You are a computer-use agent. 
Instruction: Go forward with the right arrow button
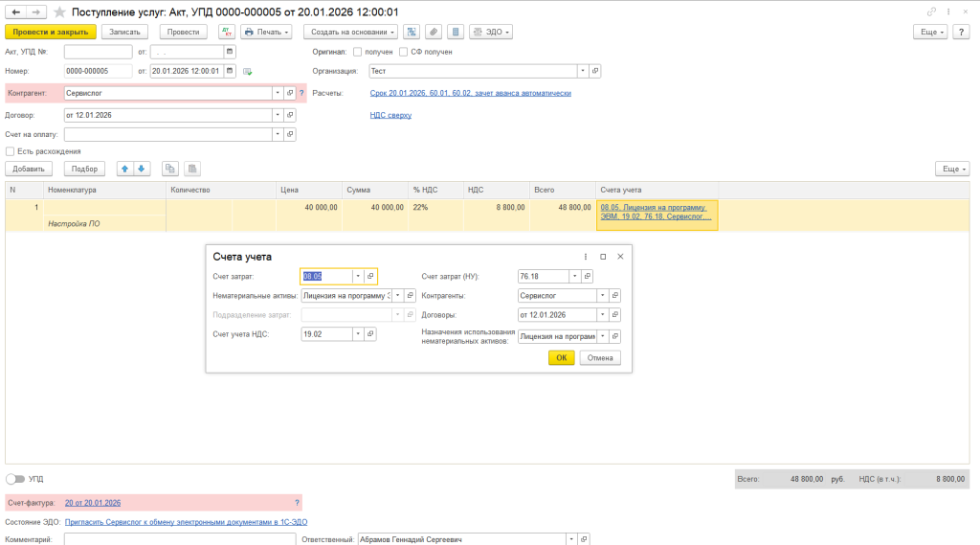(35, 11)
